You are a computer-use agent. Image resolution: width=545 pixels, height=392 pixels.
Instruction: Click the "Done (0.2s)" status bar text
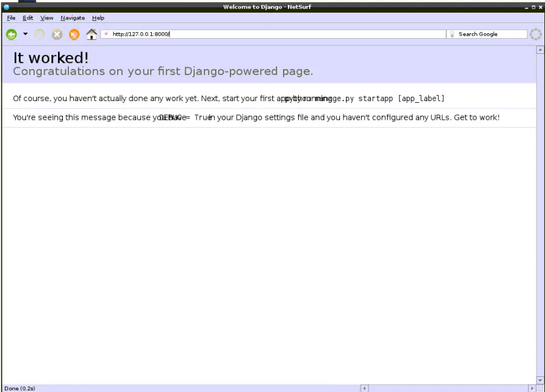(x=20, y=388)
